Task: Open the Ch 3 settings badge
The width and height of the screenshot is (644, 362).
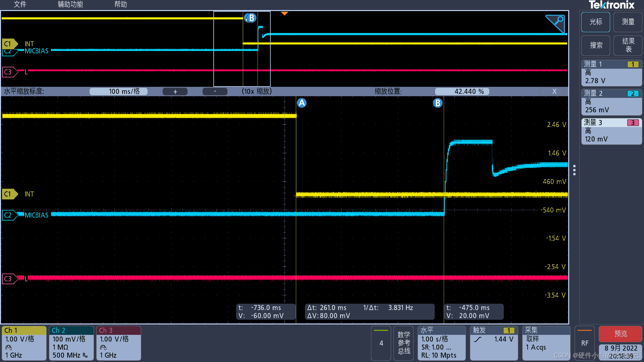Action: 119,343
